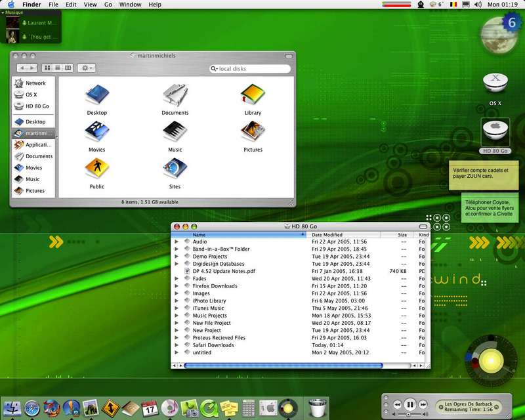
Task: Select the green sticky note about Coyote
Action: click(490, 207)
